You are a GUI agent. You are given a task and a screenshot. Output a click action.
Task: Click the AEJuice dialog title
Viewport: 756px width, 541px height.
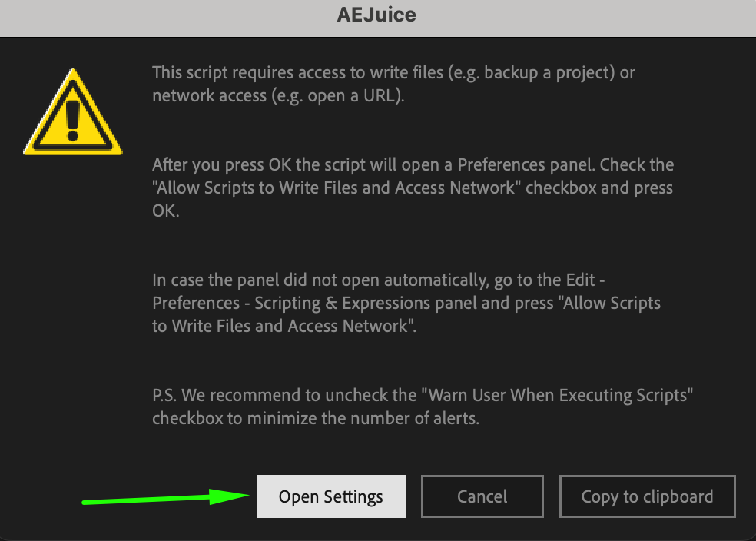point(376,15)
